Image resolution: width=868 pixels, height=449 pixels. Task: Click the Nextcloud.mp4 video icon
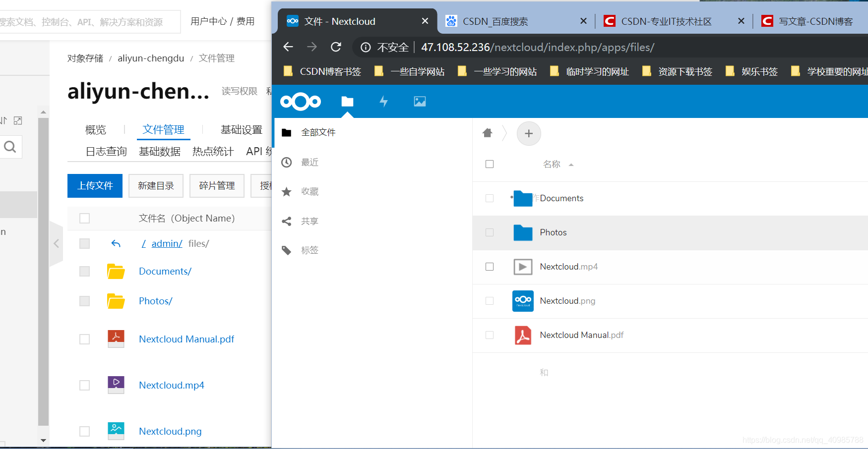click(x=523, y=267)
